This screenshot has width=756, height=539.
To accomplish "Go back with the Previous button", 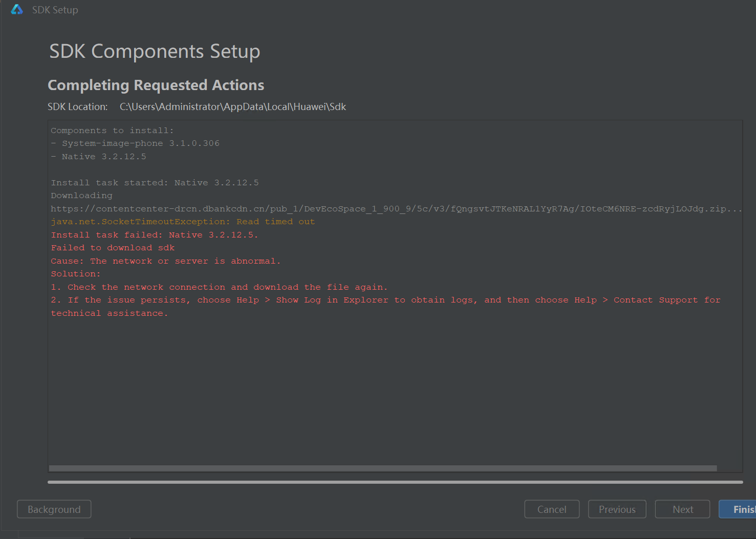I will [x=617, y=509].
